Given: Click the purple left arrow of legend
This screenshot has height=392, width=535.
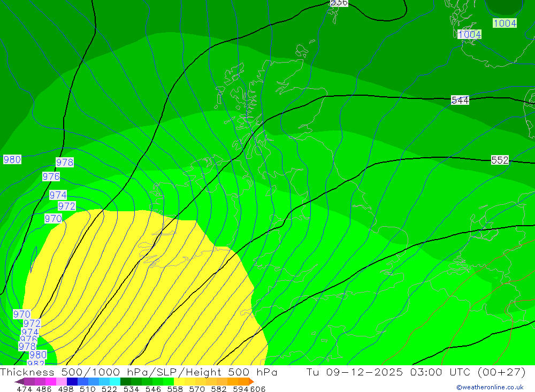Looking at the screenshot, I should (x=19, y=381).
